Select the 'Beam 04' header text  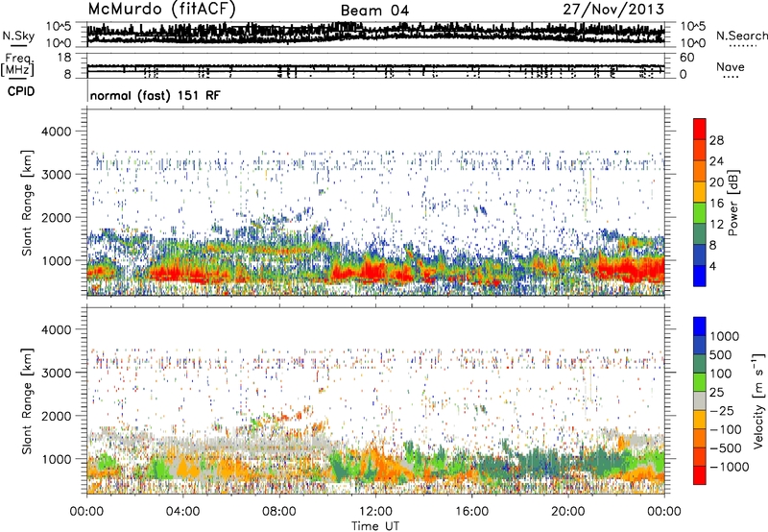(x=374, y=11)
